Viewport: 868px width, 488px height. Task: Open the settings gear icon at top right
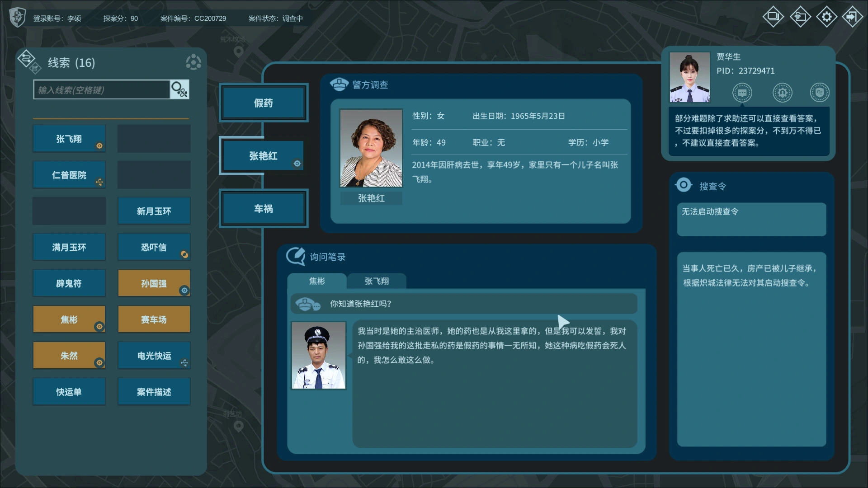click(x=827, y=16)
